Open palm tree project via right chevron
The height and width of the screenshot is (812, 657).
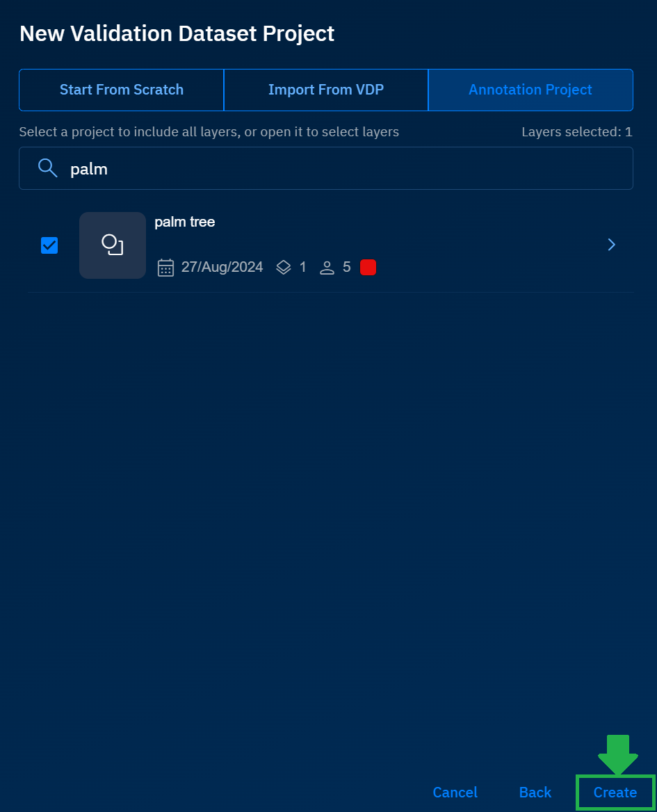(611, 245)
